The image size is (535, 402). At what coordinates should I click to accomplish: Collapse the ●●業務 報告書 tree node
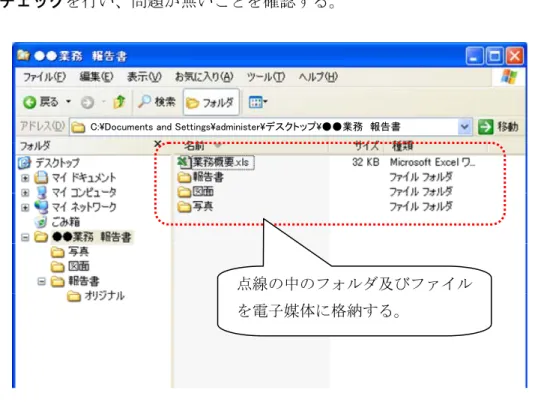pyautogui.click(x=25, y=237)
